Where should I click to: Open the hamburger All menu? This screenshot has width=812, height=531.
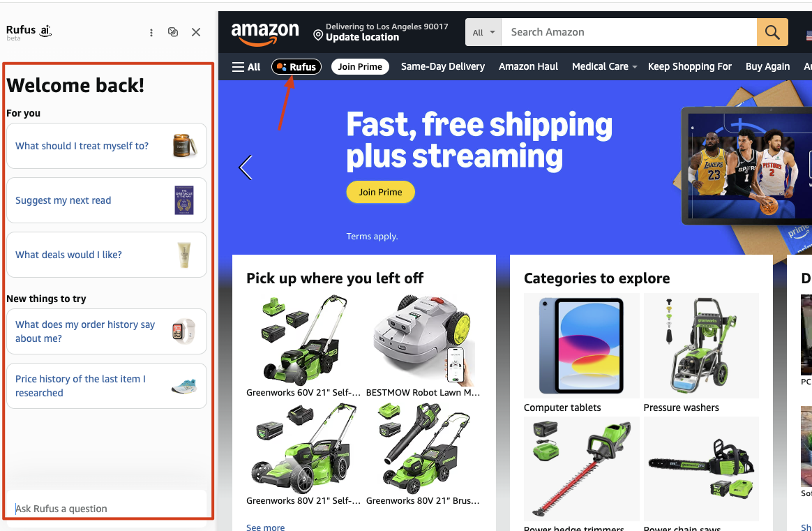click(246, 67)
